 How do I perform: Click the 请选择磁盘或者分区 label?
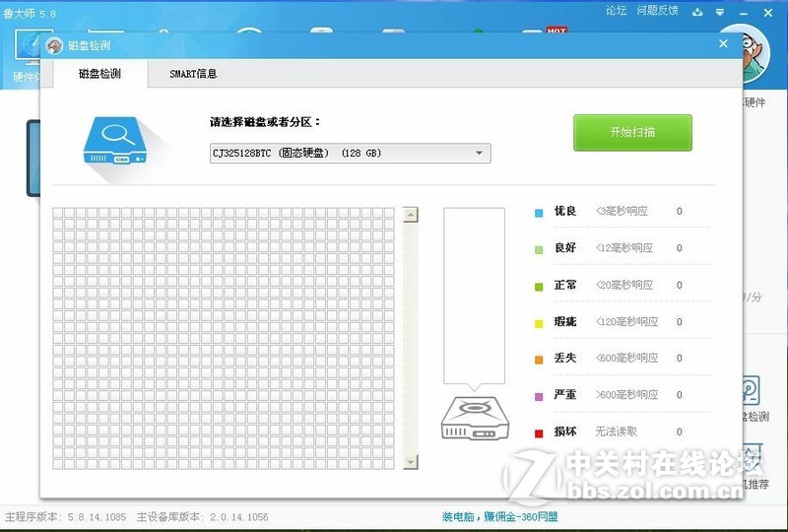click(x=265, y=122)
